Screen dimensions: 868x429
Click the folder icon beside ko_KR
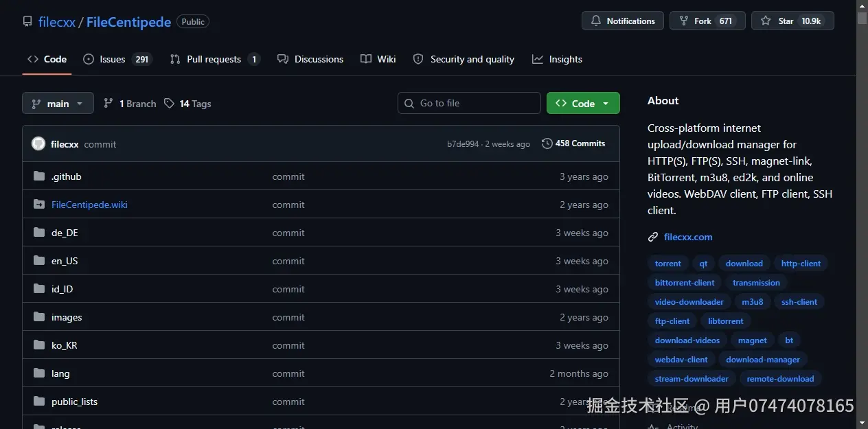pyautogui.click(x=39, y=345)
